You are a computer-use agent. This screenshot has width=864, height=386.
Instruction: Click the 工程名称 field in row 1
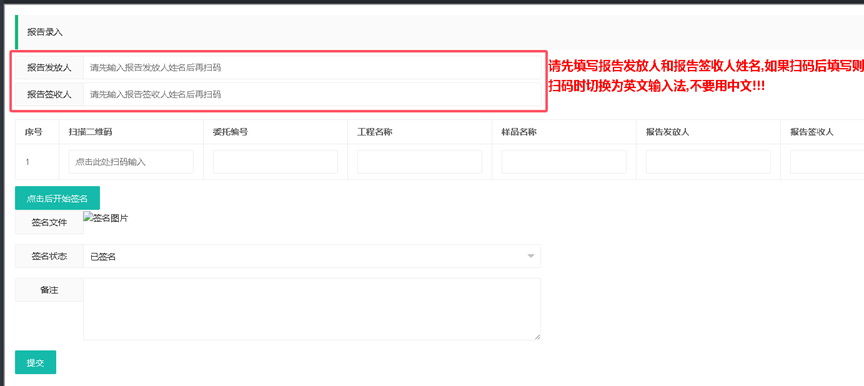point(419,162)
